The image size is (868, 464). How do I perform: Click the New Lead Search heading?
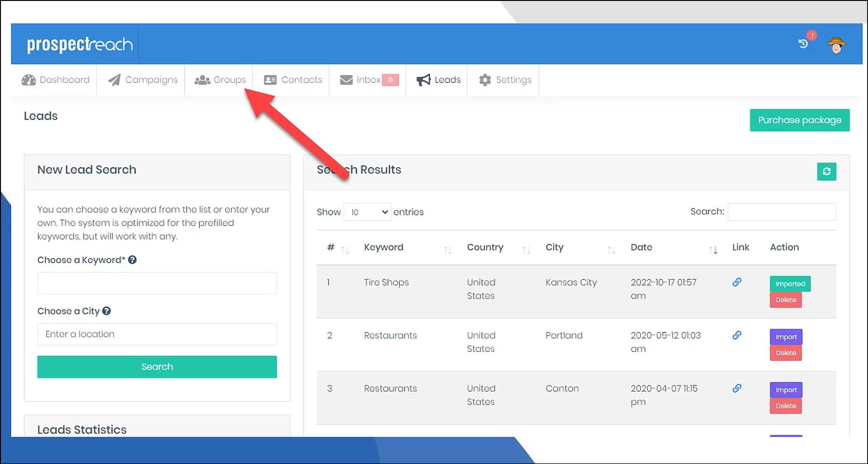click(87, 169)
